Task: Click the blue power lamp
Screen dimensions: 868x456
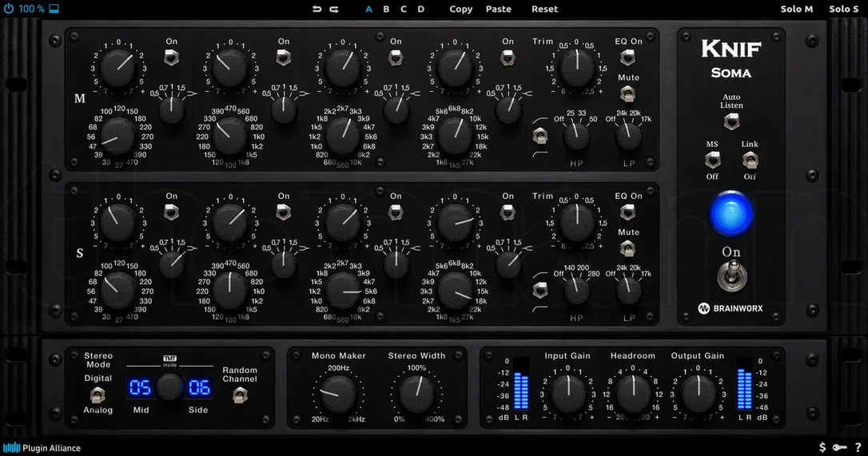Action: click(x=731, y=213)
